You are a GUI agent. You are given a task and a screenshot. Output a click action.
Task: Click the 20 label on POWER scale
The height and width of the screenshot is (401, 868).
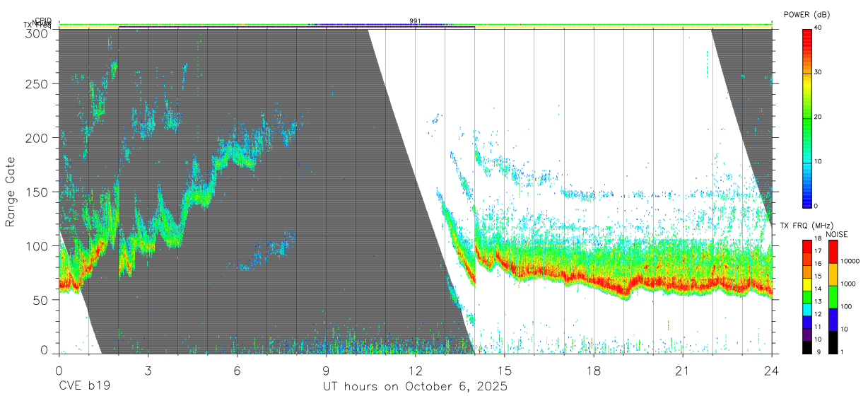pyautogui.click(x=819, y=117)
